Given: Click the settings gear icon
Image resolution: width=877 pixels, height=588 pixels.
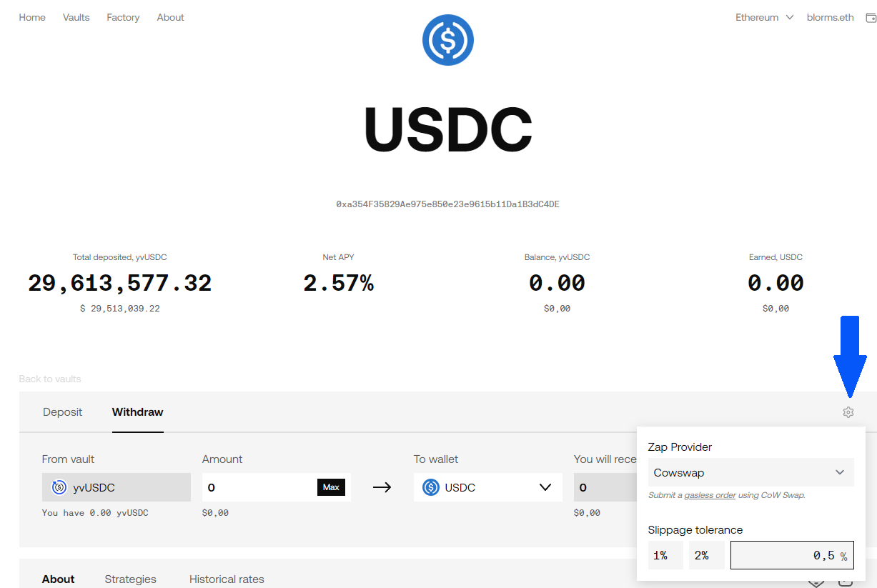Looking at the screenshot, I should (x=848, y=412).
